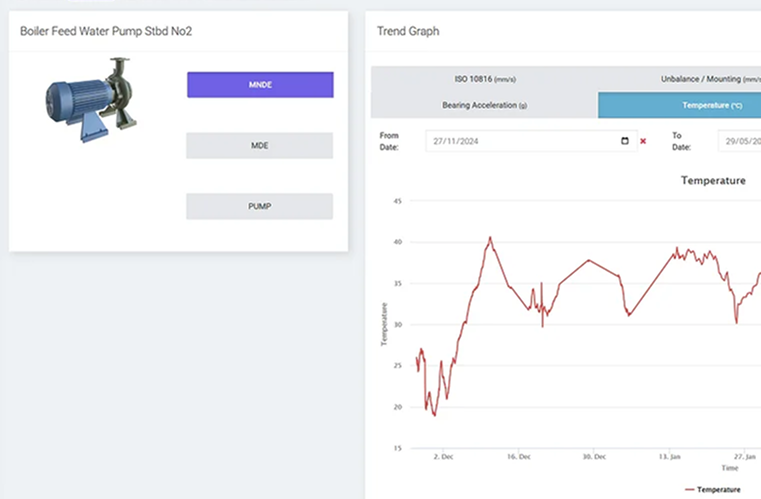Click the 13. Jan label on time axis

click(x=669, y=455)
